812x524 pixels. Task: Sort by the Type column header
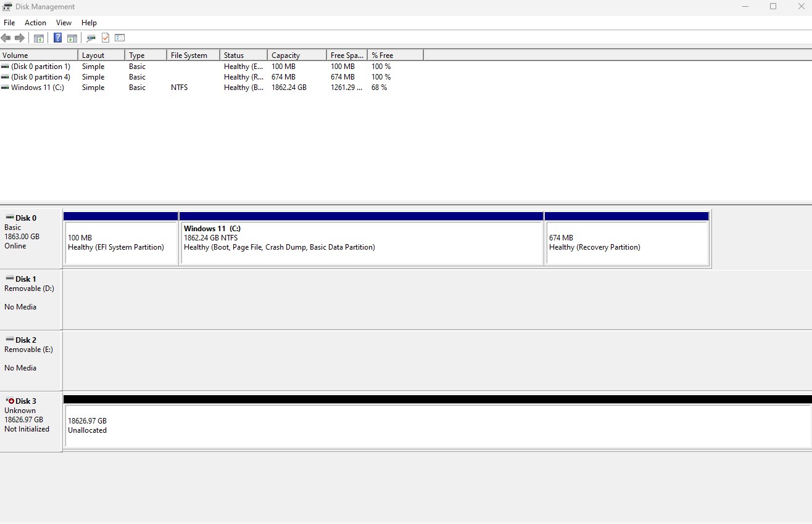[146, 55]
